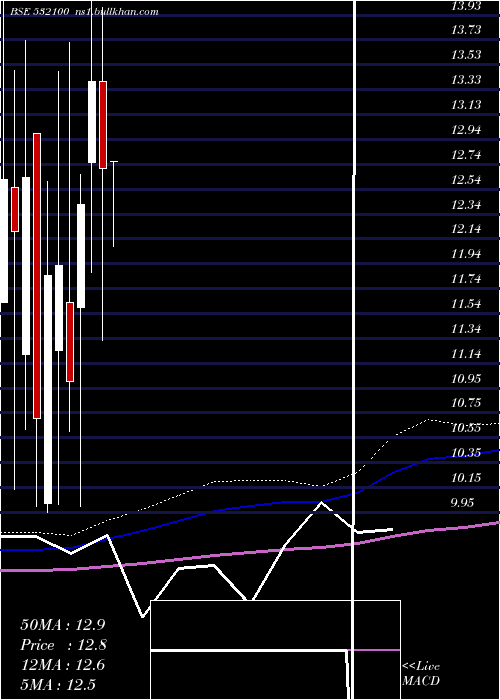Select the 10.15 axis label

pos(467,478)
